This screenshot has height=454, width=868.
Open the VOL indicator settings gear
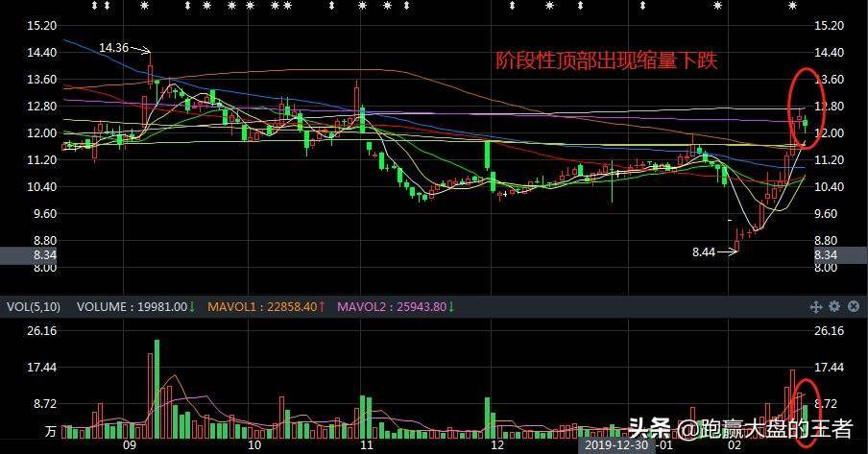tap(834, 306)
